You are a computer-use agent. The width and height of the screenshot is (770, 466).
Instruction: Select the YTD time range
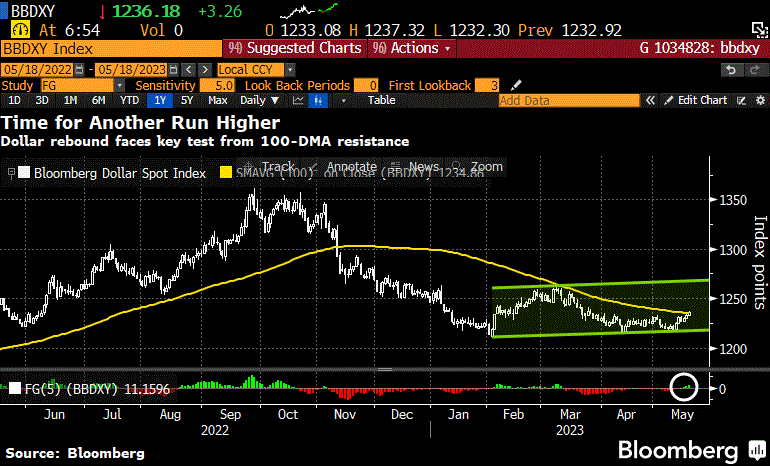pyautogui.click(x=129, y=101)
